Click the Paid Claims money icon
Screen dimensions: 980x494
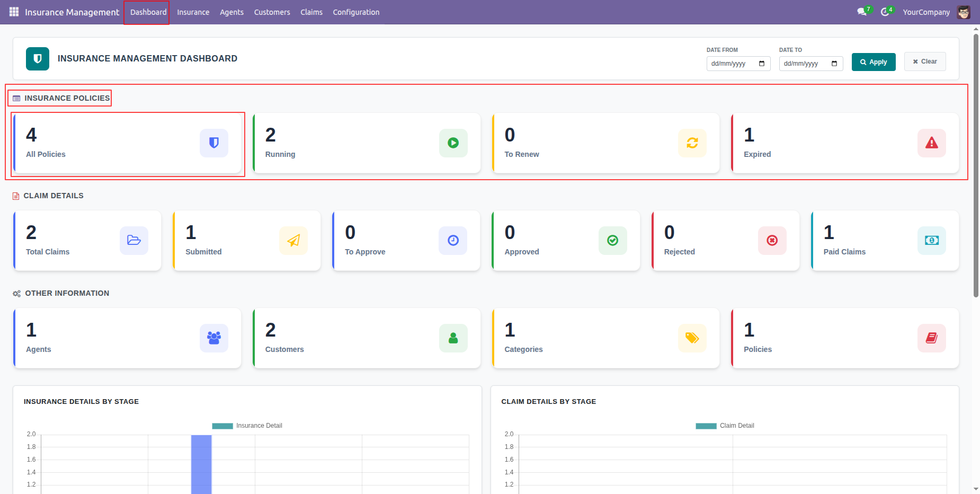click(x=931, y=241)
